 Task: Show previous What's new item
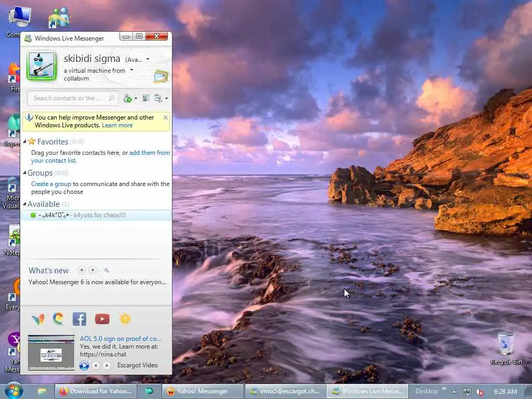tap(82, 270)
